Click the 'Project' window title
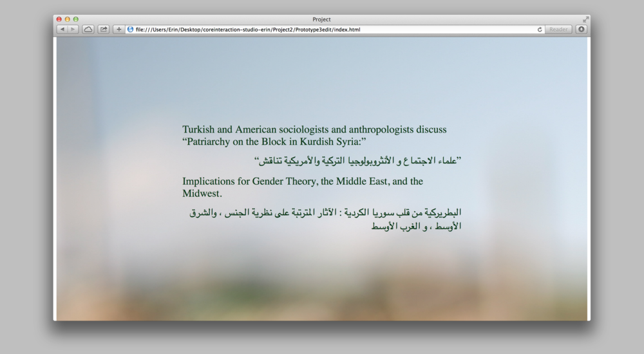Image resolution: width=644 pixels, height=354 pixels. (x=321, y=19)
